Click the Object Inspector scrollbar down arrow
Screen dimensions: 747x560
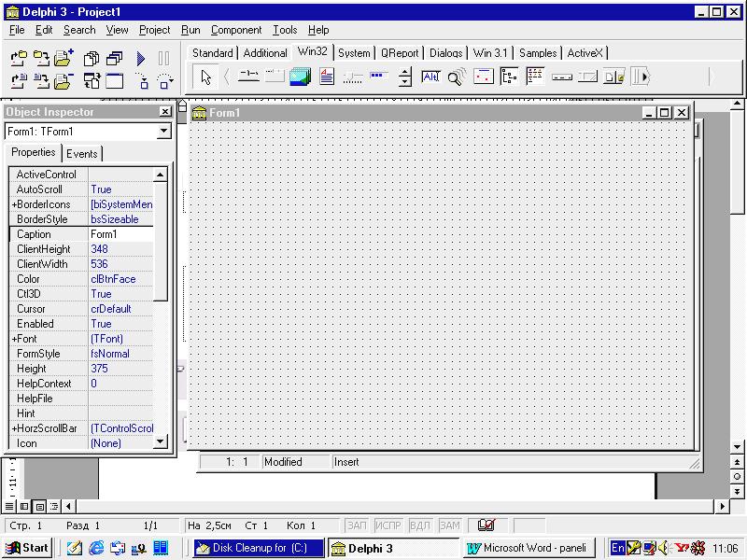161,441
